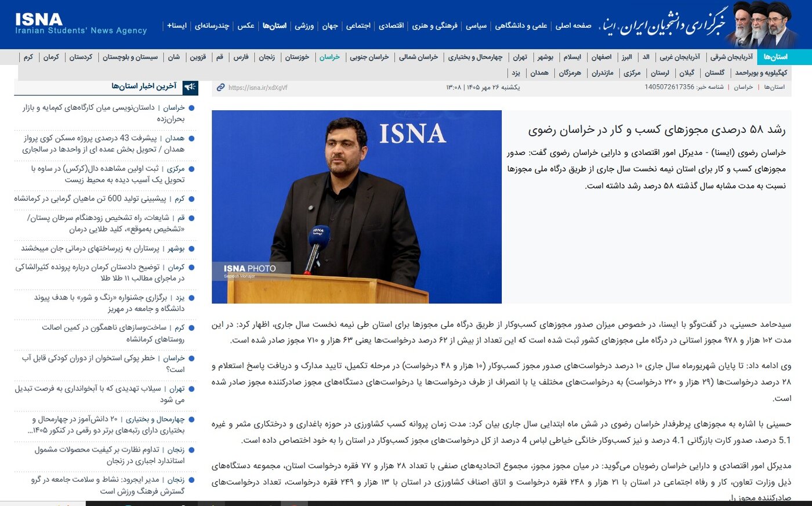Open sidebar story برگزاری جشنواره «رنگ و شور»

coord(110,303)
